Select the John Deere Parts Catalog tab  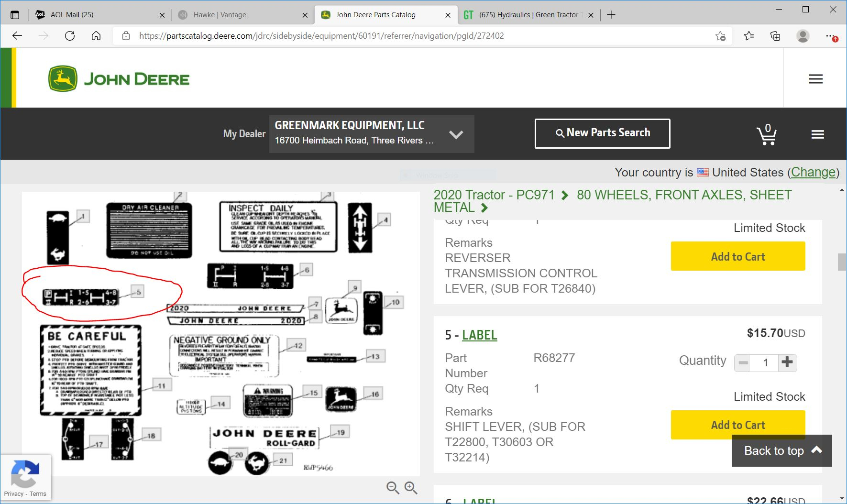[385, 15]
